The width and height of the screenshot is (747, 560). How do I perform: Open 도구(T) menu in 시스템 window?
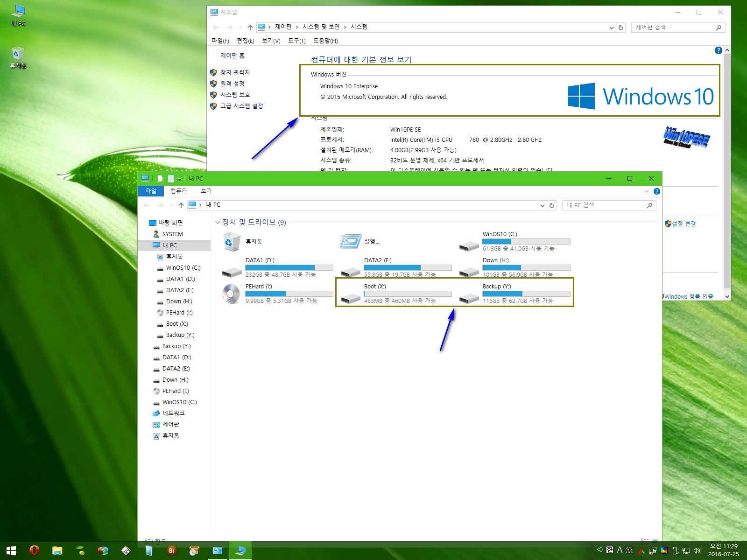pyautogui.click(x=296, y=41)
